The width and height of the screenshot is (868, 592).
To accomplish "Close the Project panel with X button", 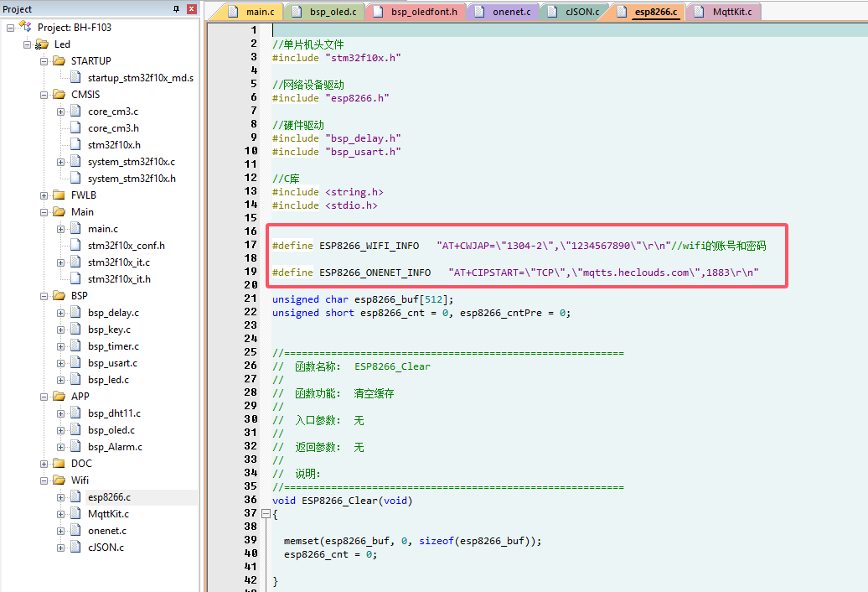I will (191, 9).
